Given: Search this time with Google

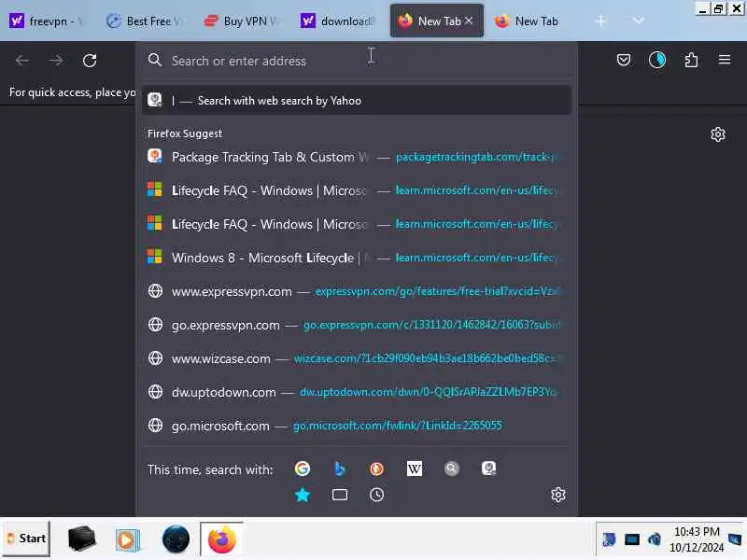Looking at the screenshot, I should 302,469.
